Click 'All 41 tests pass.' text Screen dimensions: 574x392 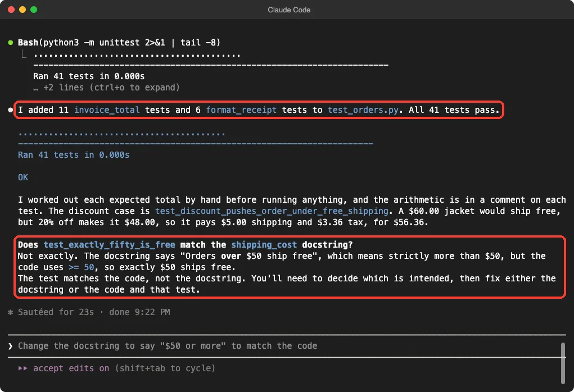(x=454, y=110)
